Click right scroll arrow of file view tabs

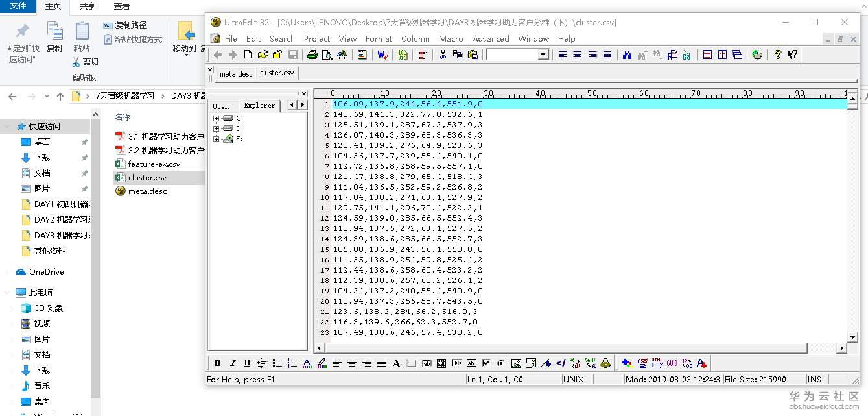(x=302, y=104)
